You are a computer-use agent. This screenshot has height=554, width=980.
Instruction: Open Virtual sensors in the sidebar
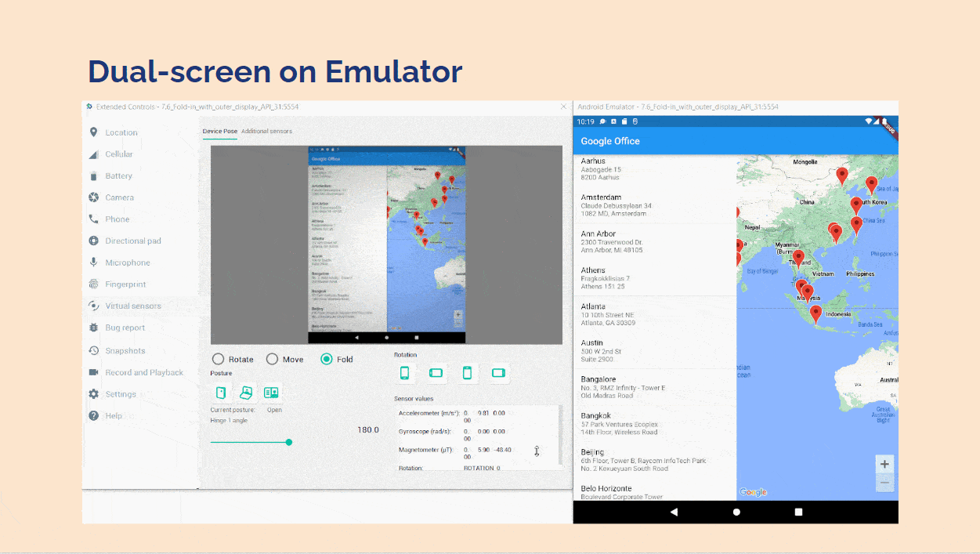pyautogui.click(x=133, y=306)
